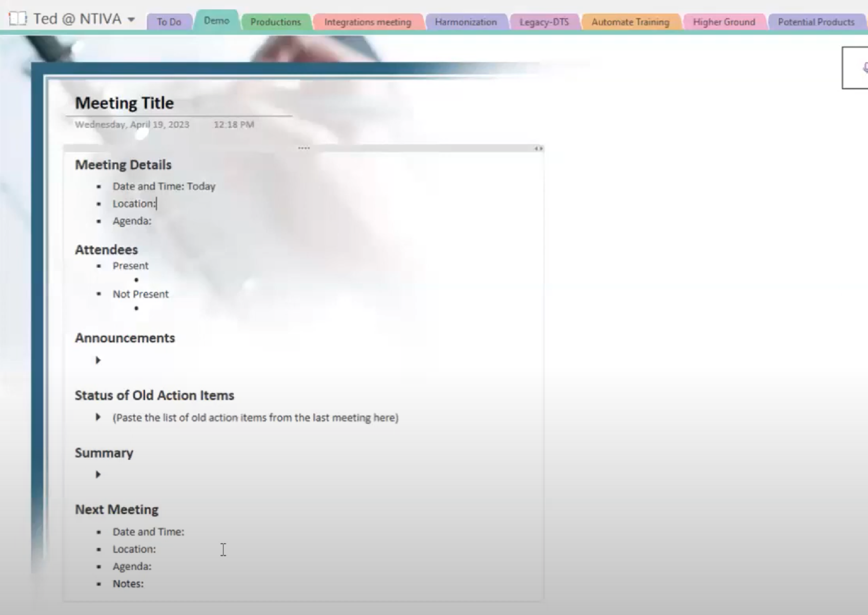The width and height of the screenshot is (868, 615).
Task: Switch to the Higher Ground section
Action: pyautogui.click(x=724, y=22)
